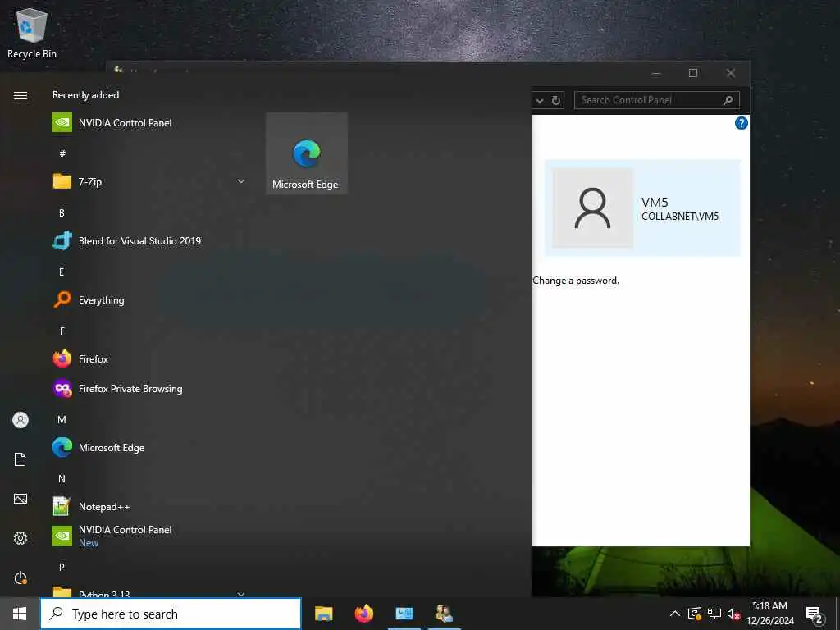The height and width of the screenshot is (630, 840).
Task: Click the muted volume tray icon
Action: 733,614
